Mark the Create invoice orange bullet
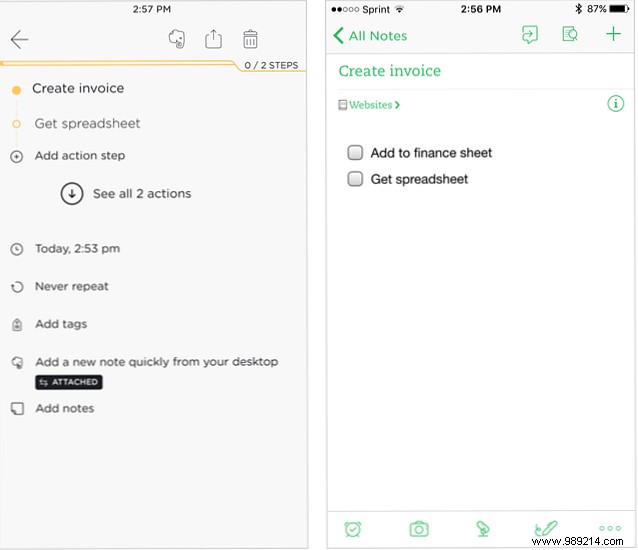 pyautogui.click(x=16, y=90)
